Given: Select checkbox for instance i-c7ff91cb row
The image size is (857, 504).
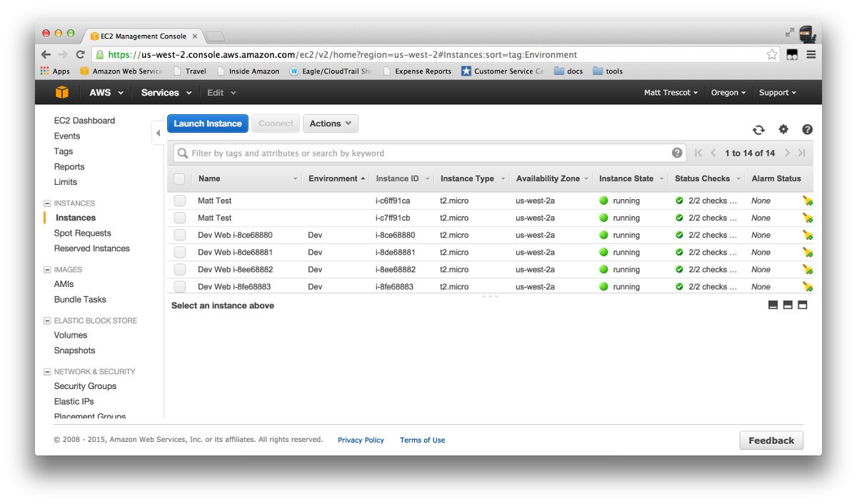Looking at the screenshot, I should coord(179,218).
